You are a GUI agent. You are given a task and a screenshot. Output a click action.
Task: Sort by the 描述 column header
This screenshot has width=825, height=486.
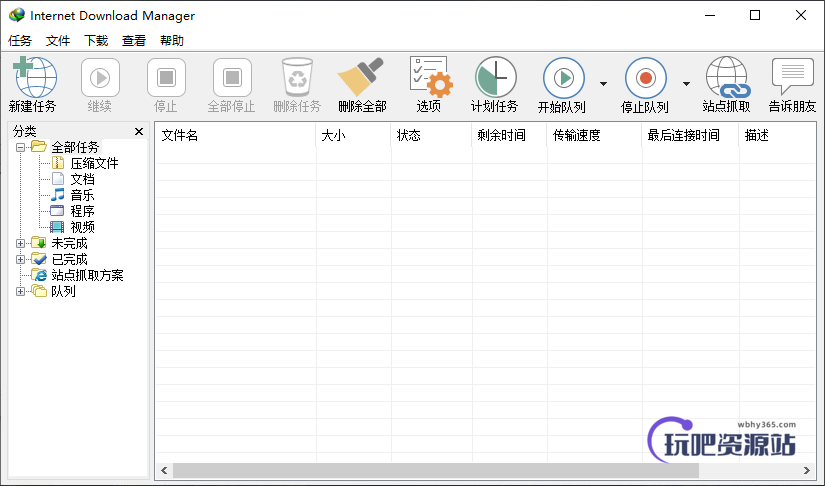point(777,136)
